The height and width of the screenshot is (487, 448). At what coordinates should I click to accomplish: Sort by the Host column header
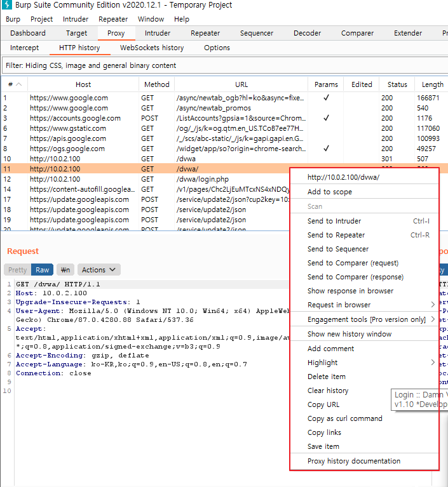[x=83, y=84]
